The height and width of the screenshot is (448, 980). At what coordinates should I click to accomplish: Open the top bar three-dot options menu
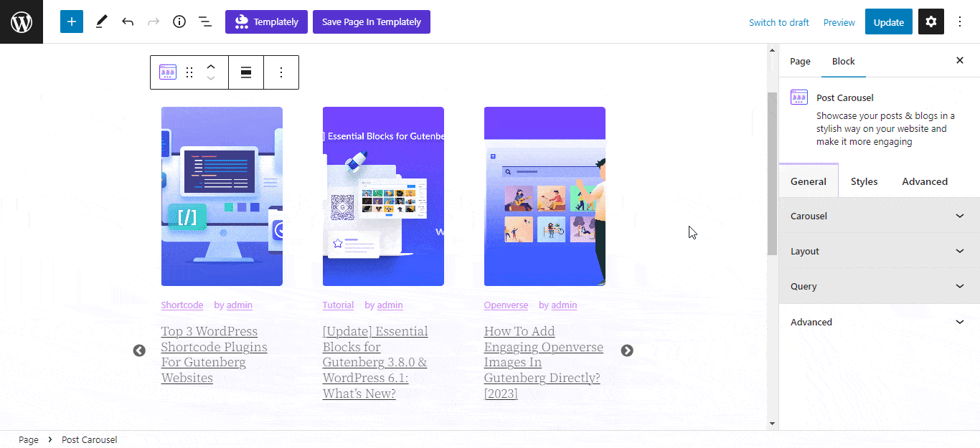(x=960, y=22)
